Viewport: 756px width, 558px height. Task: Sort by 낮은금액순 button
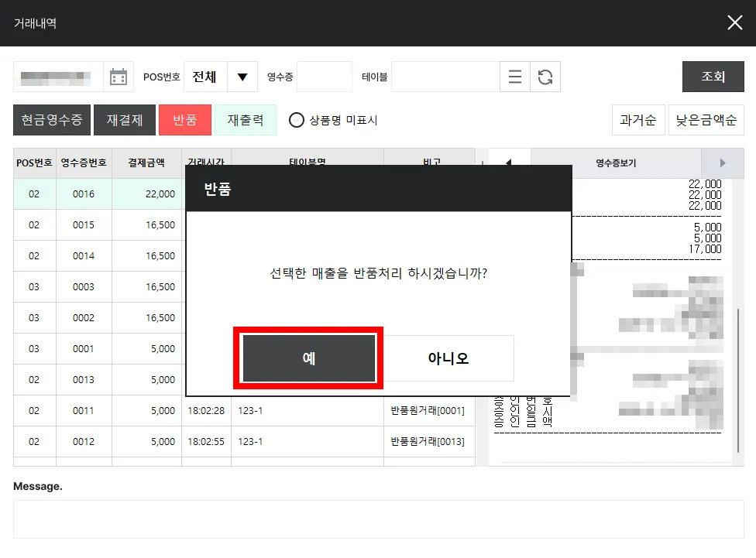pos(706,120)
